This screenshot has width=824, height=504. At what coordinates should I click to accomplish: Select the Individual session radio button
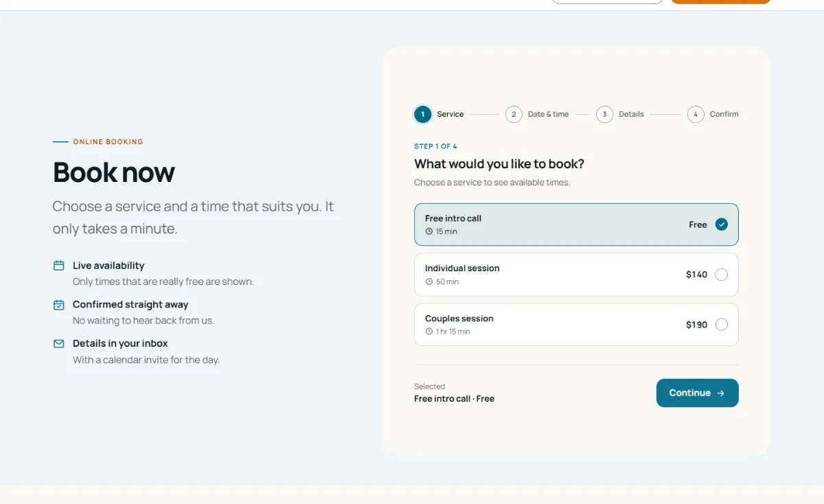point(721,275)
